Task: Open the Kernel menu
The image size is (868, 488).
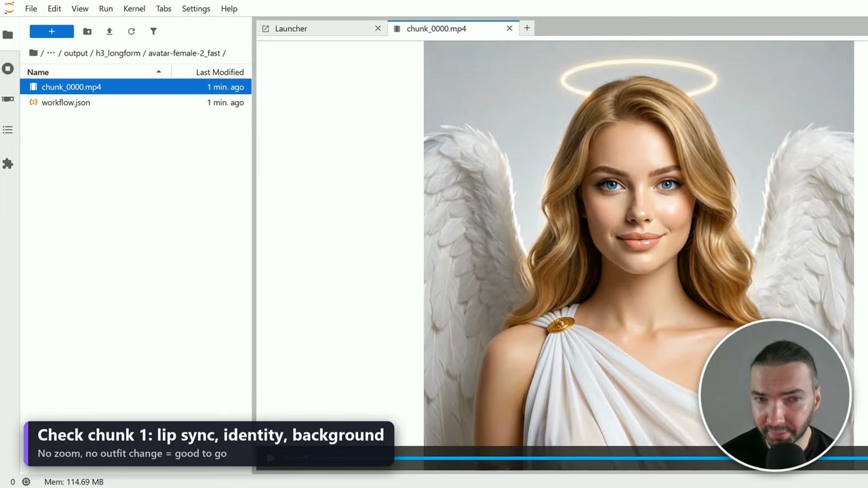Action: 134,9
